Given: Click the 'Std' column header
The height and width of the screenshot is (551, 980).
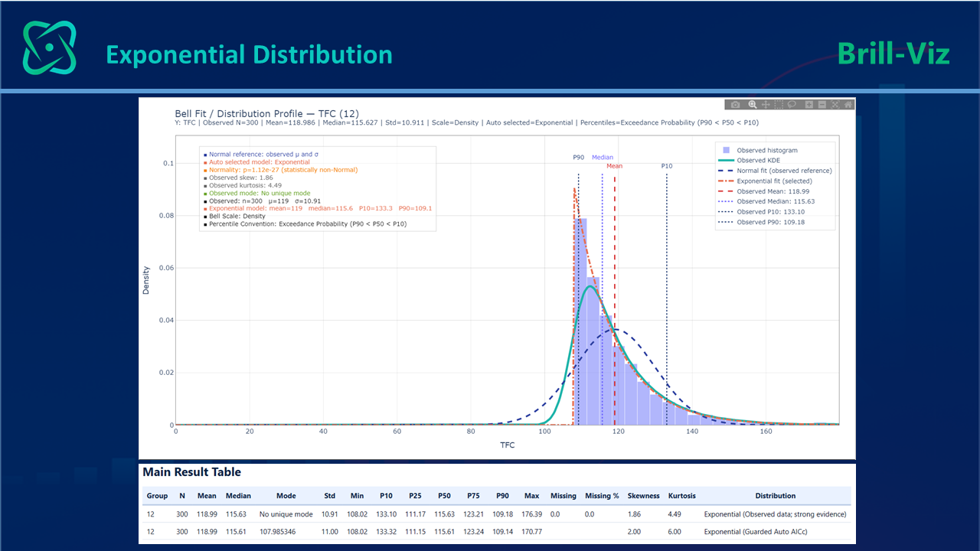Looking at the screenshot, I should (x=329, y=496).
